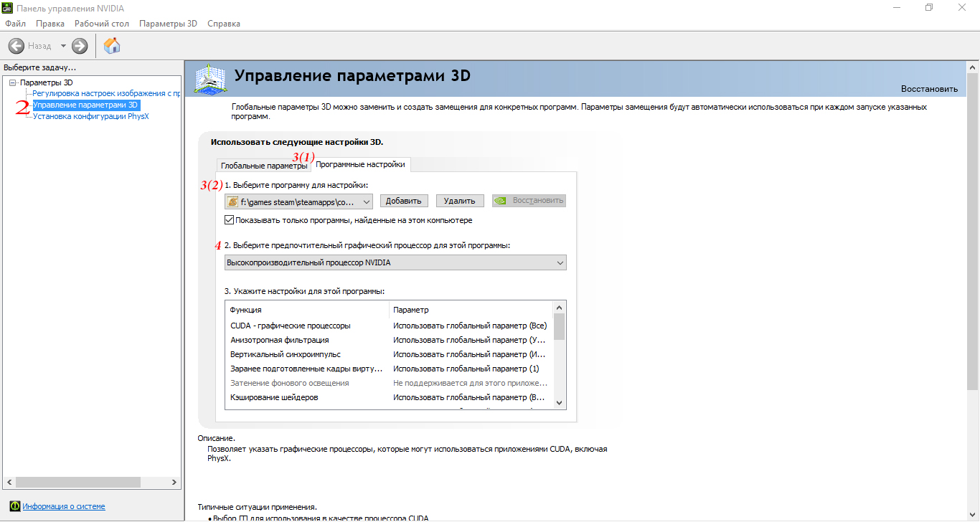Click the greyed Восстановить button with NVIDIA logo
The width and height of the screenshot is (980, 522).
[x=529, y=201]
